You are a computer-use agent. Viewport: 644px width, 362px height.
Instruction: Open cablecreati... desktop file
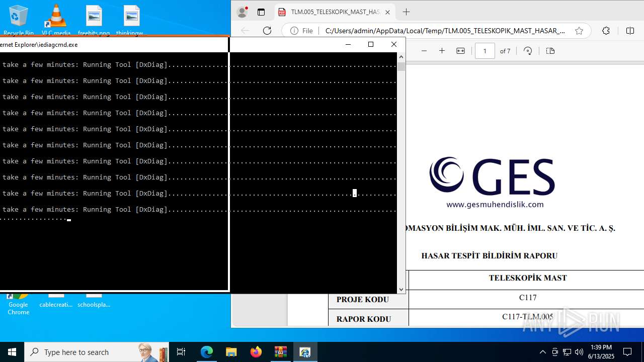(x=56, y=302)
